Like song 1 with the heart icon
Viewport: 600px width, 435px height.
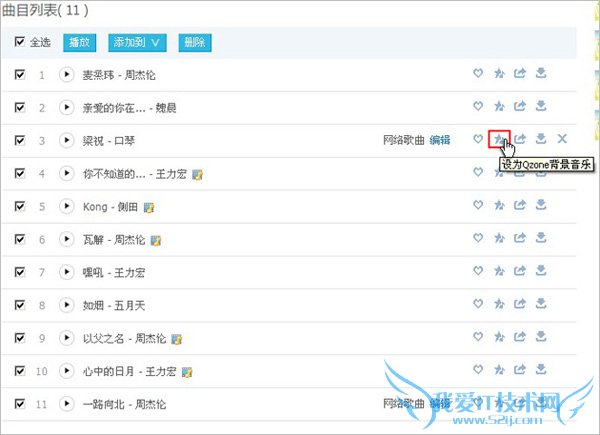coord(478,73)
